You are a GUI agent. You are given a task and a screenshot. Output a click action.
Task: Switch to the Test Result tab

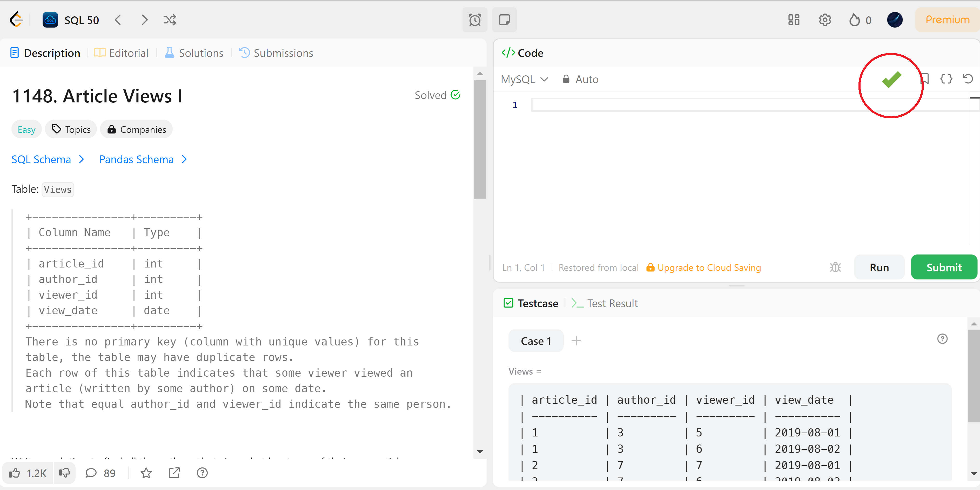point(605,303)
